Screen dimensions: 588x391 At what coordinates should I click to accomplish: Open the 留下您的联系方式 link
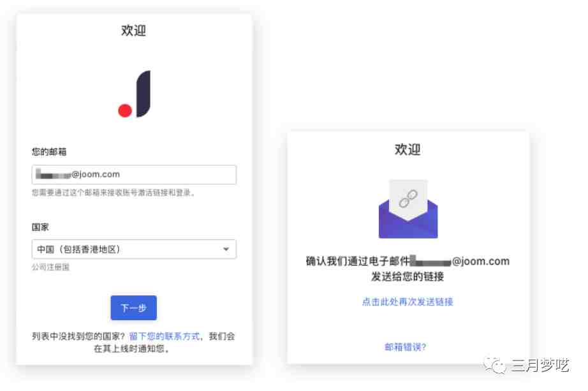click(x=165, y=336)
